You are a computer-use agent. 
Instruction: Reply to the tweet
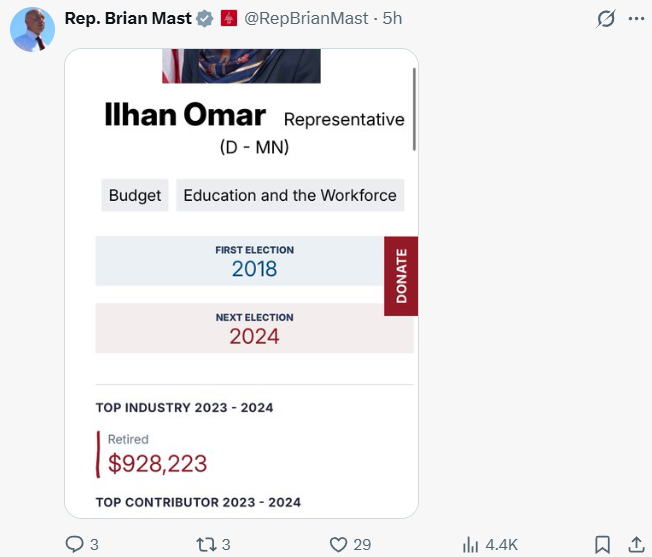point(75,544)
